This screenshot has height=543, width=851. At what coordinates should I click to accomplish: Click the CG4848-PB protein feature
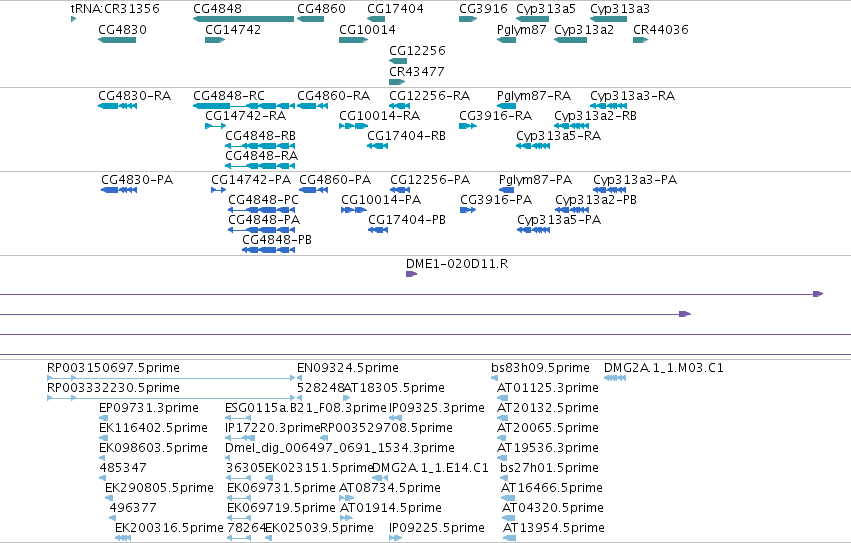(x=269, y=250)
